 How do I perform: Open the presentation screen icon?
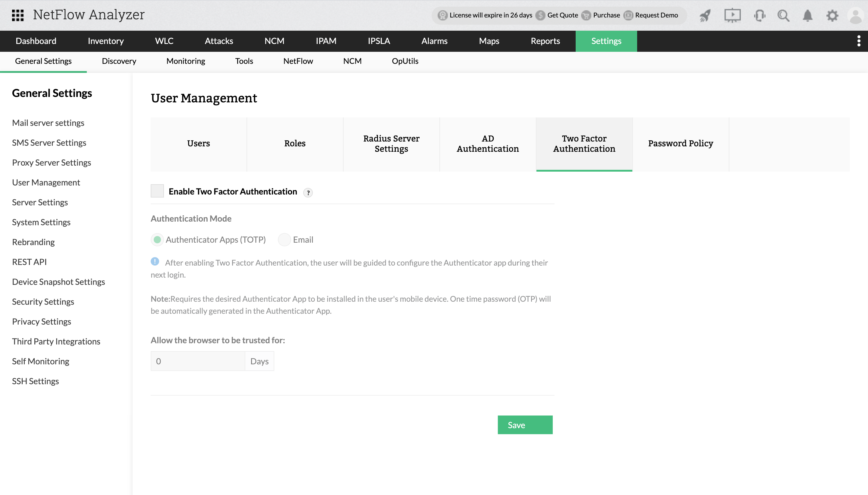click(732, 15)
